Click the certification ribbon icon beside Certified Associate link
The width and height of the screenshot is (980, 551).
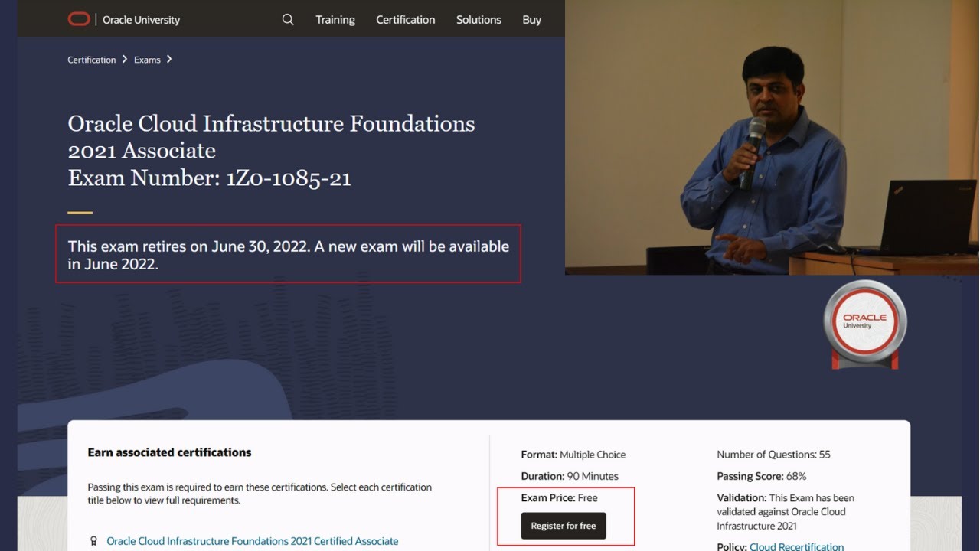tap(93, 541)
